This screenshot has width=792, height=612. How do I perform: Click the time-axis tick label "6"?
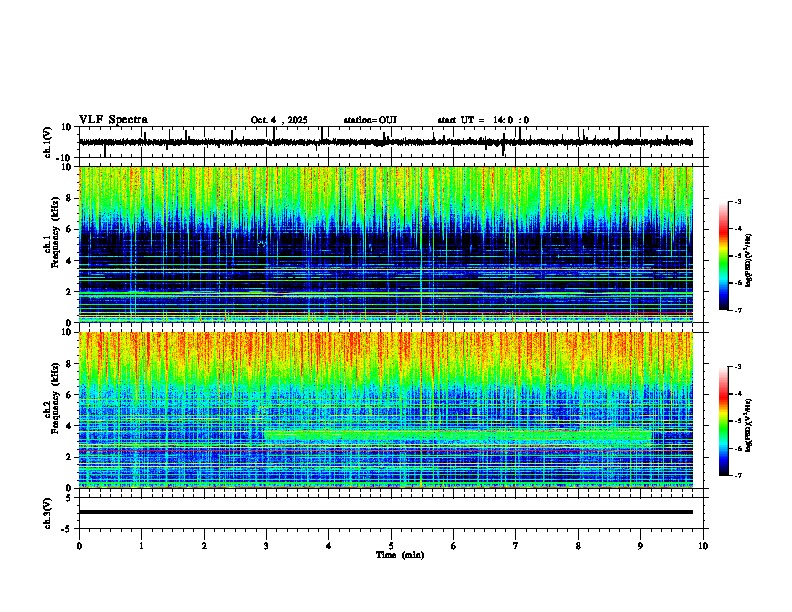click(x=454, y=546)
